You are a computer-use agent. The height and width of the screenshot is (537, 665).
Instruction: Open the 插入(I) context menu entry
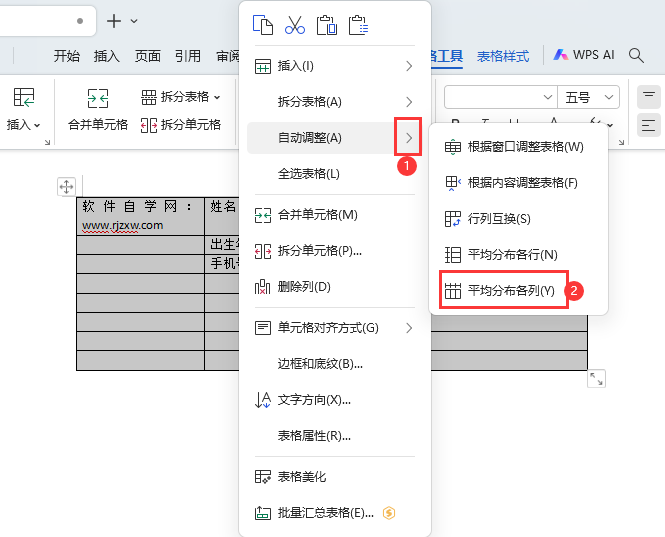[x=335, y=66]
